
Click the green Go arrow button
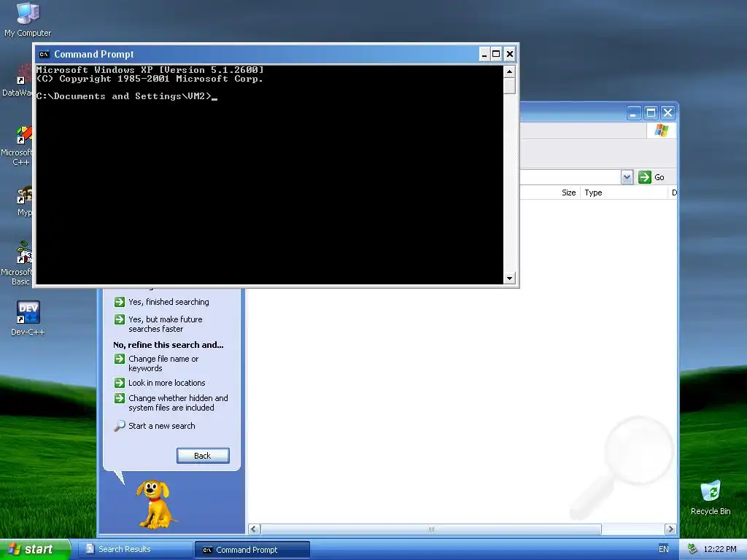click(645, 177)
